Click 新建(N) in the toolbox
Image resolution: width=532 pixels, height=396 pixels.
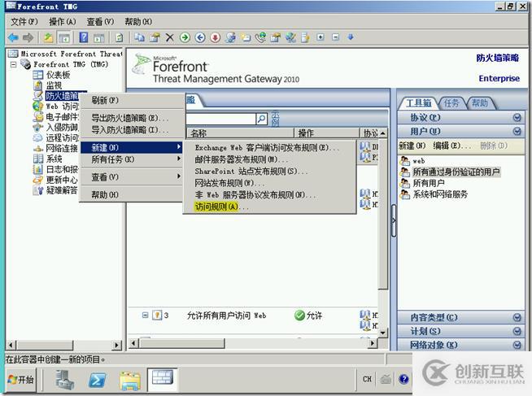coord(412,146)
